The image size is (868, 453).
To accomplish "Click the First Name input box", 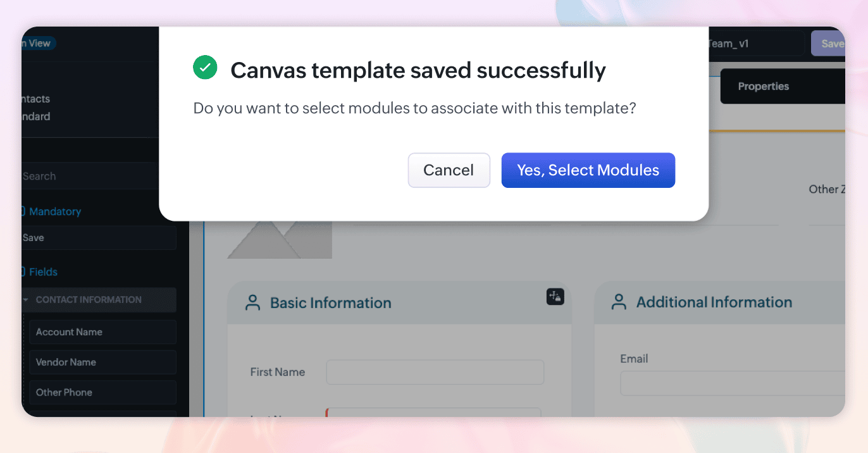I will (x=435, y=372).
